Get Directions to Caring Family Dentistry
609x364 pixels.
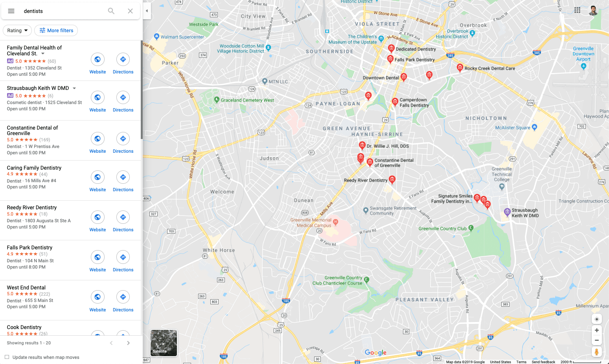(x=123, y=177)
